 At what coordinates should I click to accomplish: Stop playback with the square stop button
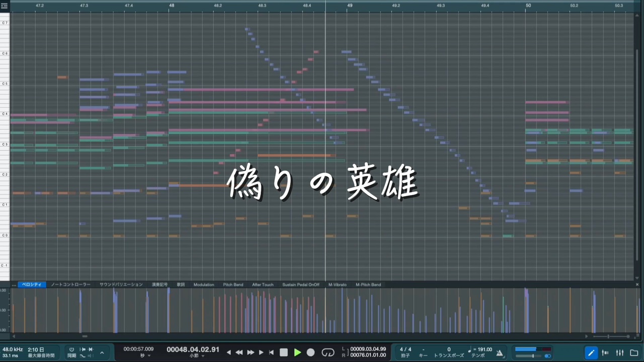pos(284,352)
